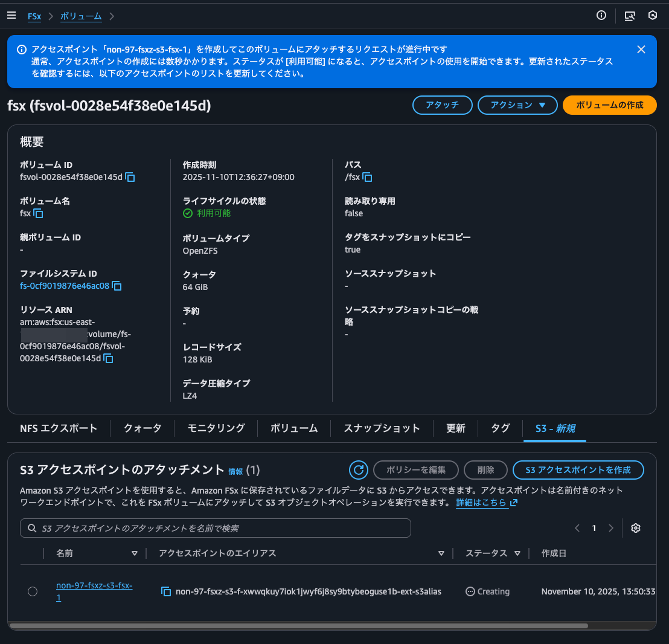The height and width of the screenshot is (644, 669).
Task: Copy the file system ID fs-0cf9019876e46ac08
Action: click(116, 286)
